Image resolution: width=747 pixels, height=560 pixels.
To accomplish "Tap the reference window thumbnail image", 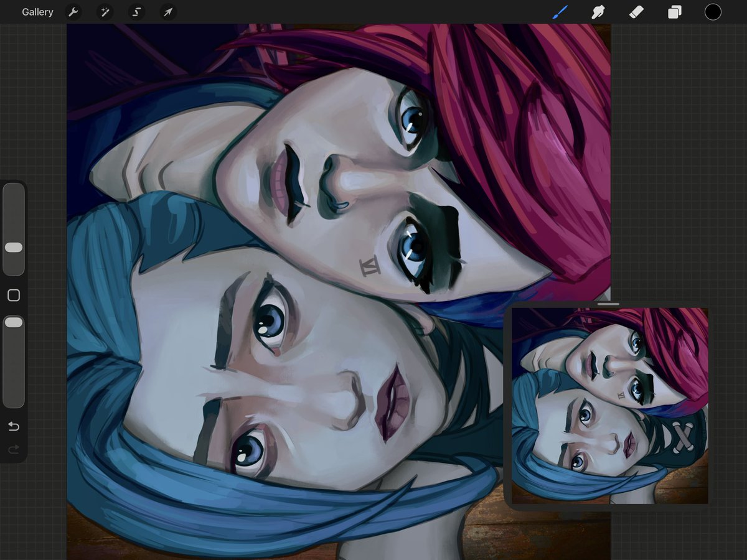I will [610, 406].
